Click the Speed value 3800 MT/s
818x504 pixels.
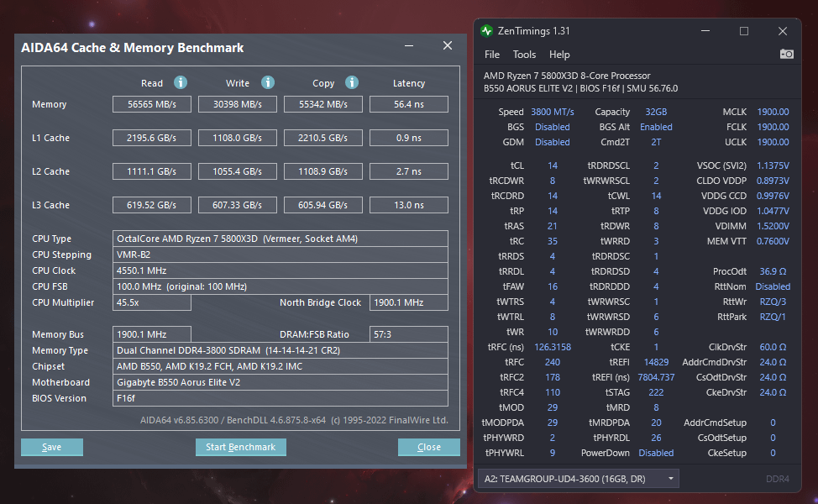(x=552, y=112)
